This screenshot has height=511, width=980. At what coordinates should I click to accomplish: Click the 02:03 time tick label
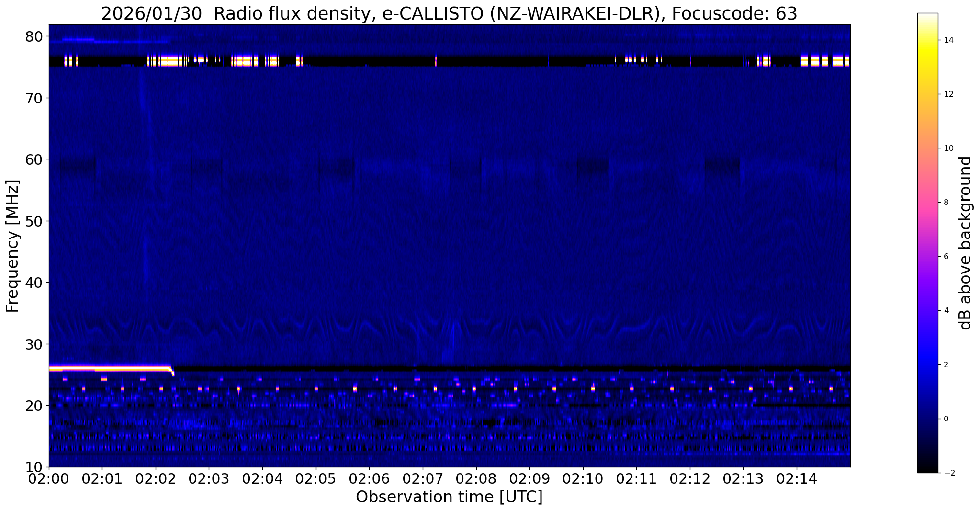point(209,478)
